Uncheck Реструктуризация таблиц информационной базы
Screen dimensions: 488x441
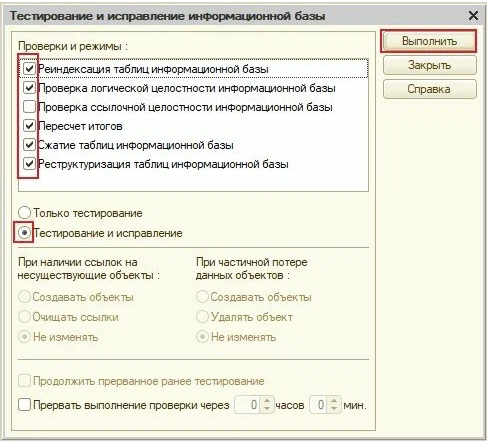pos(29,164)
